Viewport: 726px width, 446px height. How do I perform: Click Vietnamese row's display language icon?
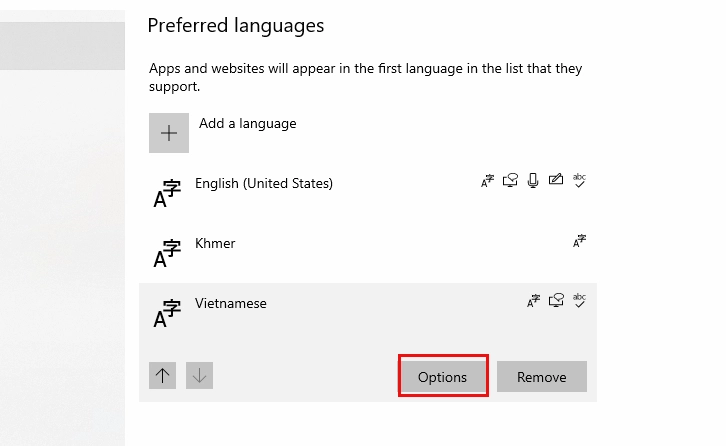(x=533, y=301)
